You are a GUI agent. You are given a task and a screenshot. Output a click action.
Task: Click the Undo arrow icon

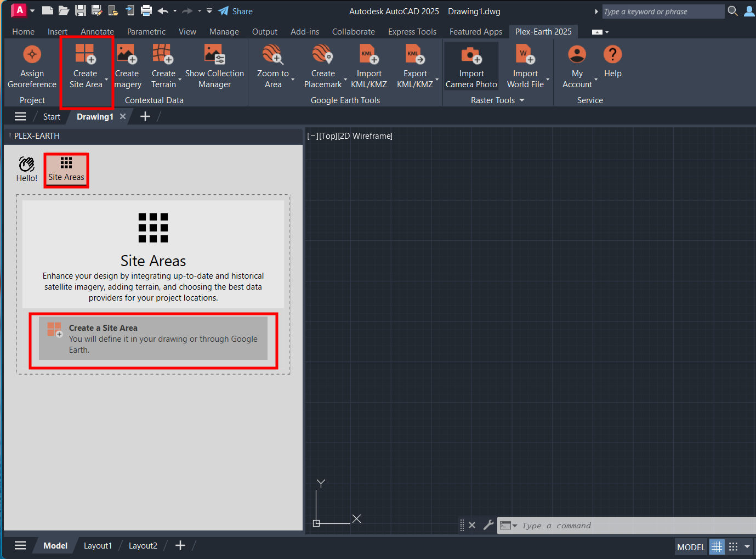[x=163, y=11]
